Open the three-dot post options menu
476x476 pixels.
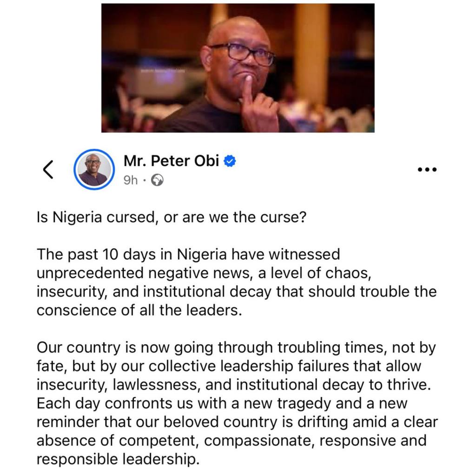[x=427, y=169]
